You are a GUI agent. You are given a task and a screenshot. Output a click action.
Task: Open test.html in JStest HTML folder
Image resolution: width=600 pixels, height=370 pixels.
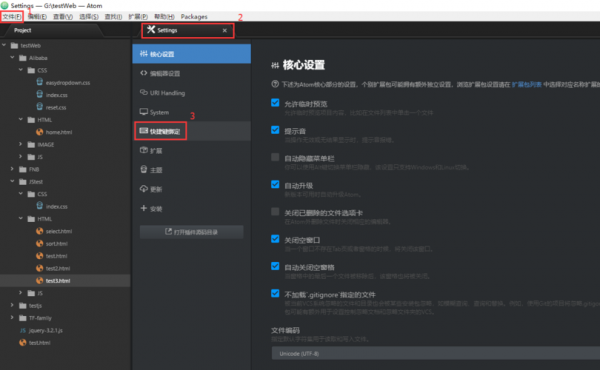[x=56, y=256]
